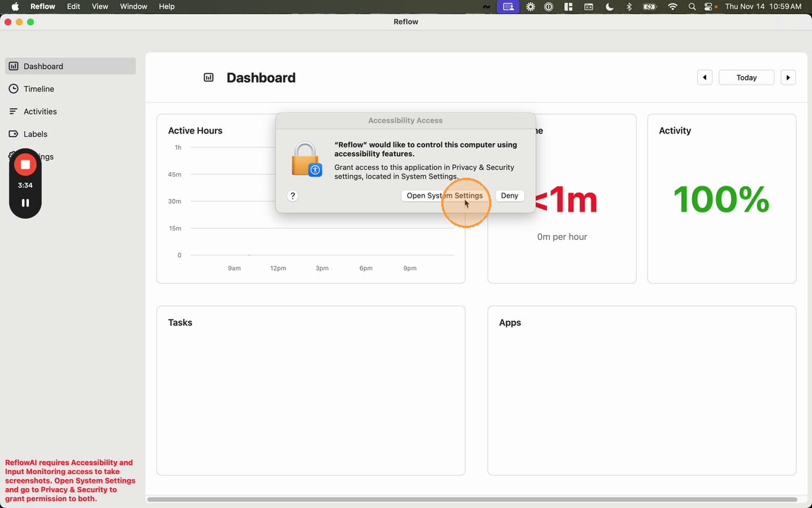Pause the recording in the floating widget
Viewport: 812px width, 508px height.
[x=25, y=203]
